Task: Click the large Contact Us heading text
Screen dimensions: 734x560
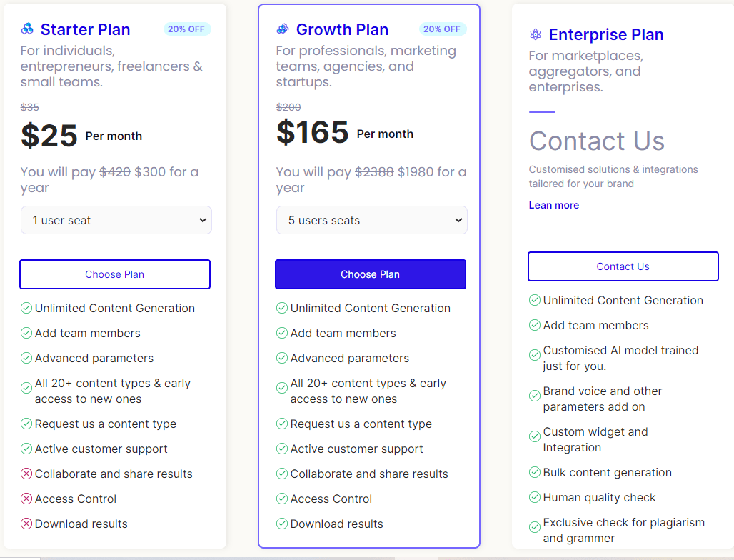Action: (597, 141)
